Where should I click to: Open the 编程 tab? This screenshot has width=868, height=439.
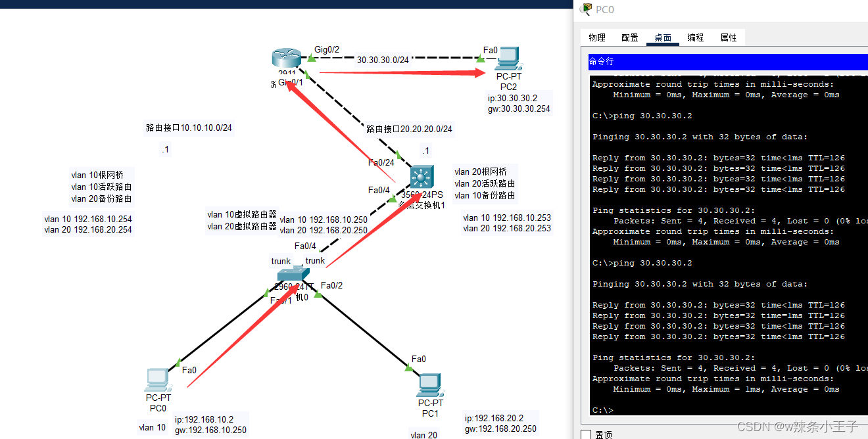696,37
